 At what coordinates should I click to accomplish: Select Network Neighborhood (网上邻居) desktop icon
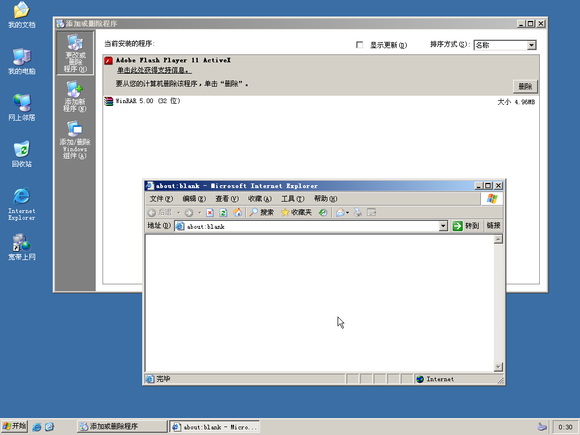point(22,108)
